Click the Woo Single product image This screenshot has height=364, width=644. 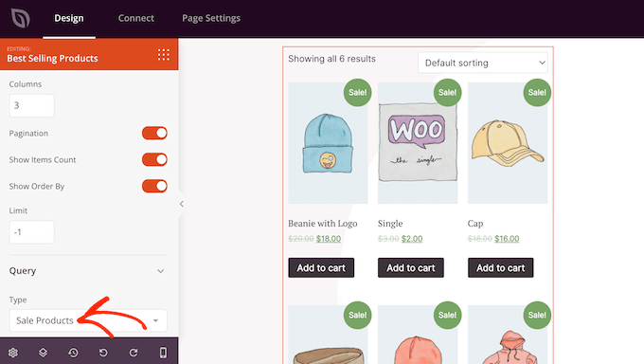[418, 143]
